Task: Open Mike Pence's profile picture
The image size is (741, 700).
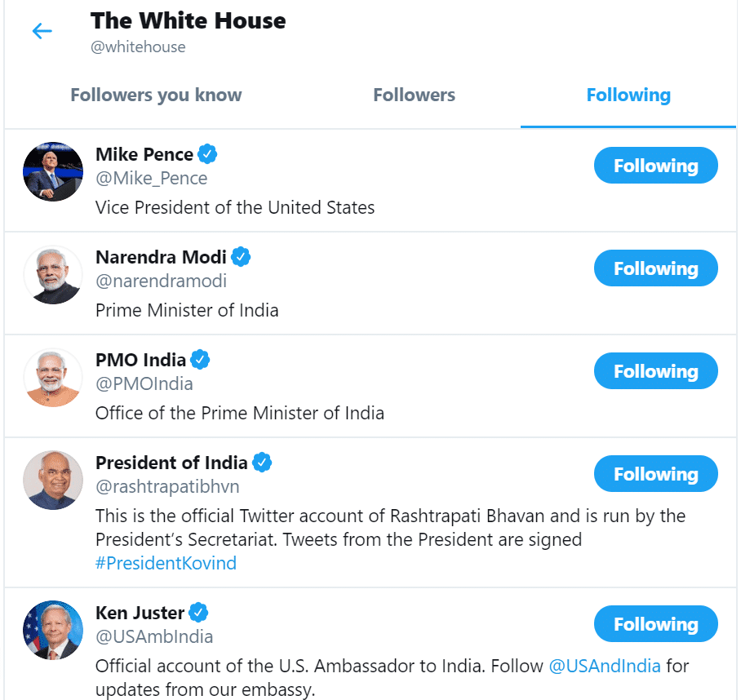Action: pos(53,171)
